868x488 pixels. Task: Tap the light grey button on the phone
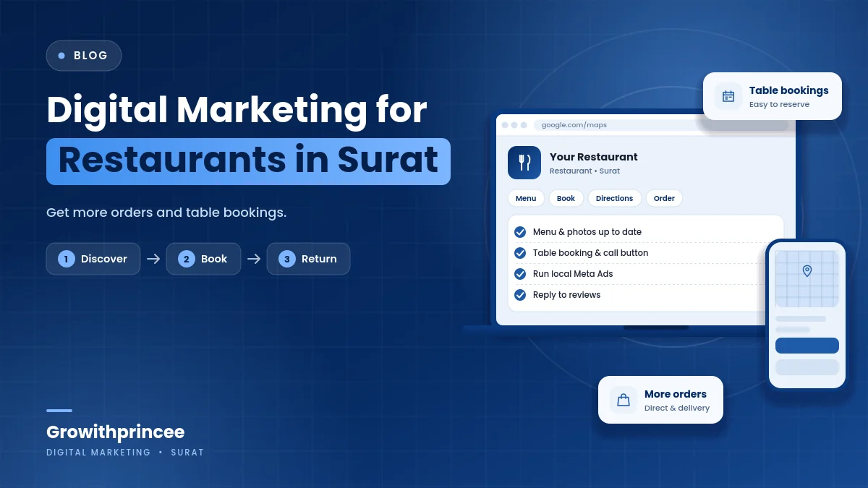pos(807,367)
